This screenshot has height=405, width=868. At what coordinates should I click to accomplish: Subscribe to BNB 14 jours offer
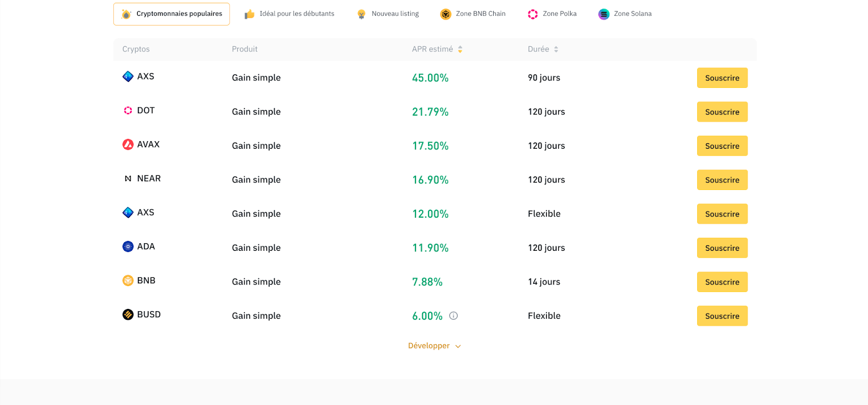coord(722,282)
